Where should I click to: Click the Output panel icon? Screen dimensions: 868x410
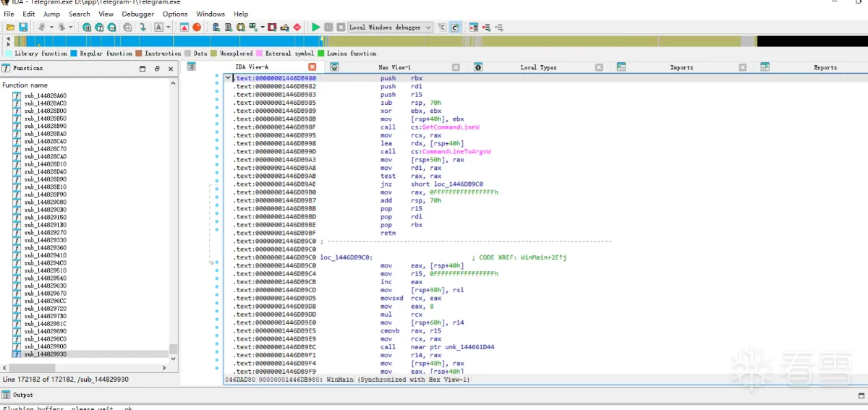pyautogui.click(x=6, y=395)
